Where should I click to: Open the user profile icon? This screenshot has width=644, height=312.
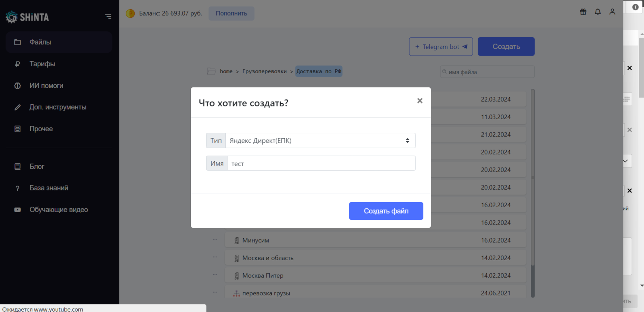(612, 12)
